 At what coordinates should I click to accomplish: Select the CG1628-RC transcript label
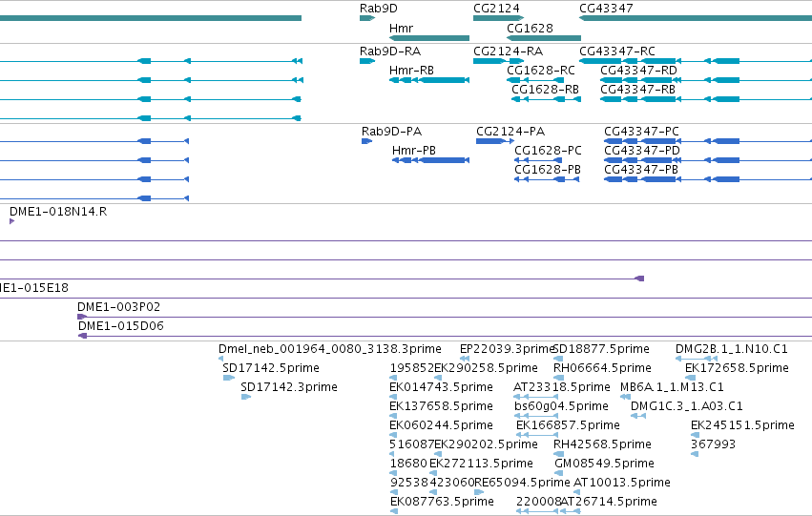tap(541, 71)
